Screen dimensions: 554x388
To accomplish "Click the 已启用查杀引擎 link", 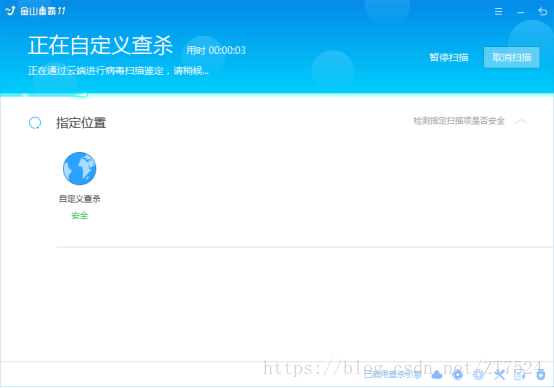I will click(x=393, y=375).
